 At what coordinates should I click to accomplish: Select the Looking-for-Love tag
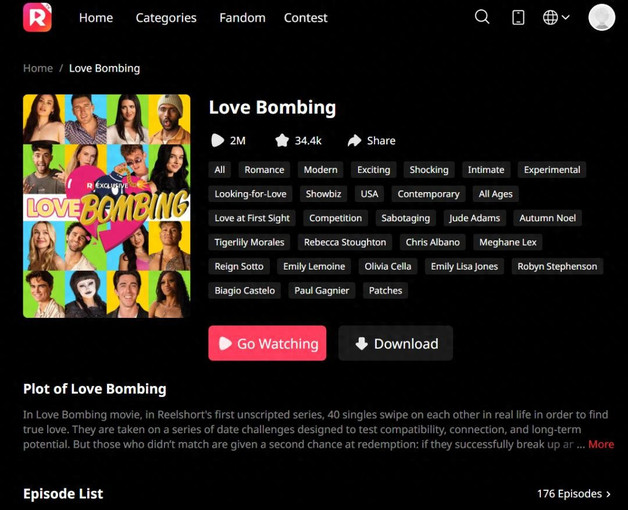pos(250,194)
